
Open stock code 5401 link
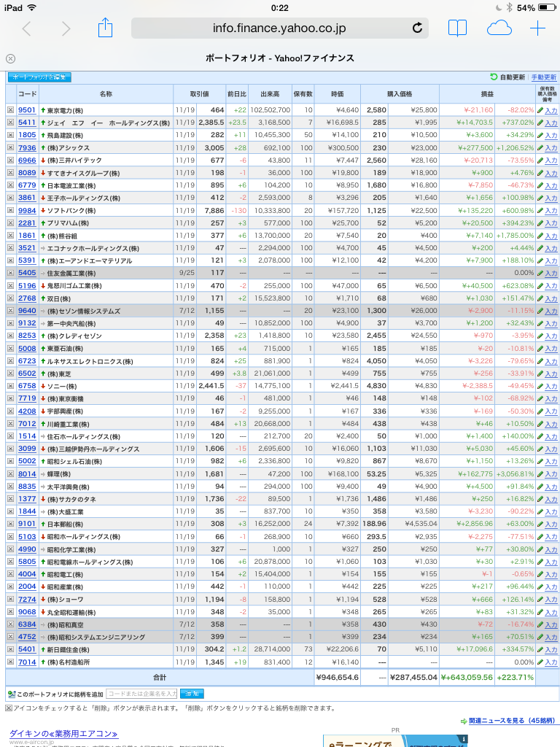pyautogui.click(x=27, y=649)
